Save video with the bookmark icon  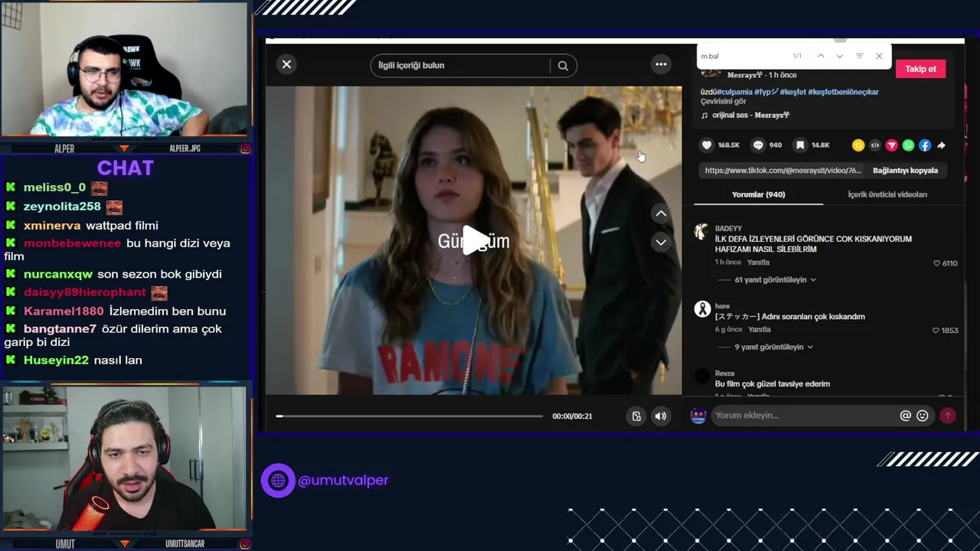pos(799,145)
